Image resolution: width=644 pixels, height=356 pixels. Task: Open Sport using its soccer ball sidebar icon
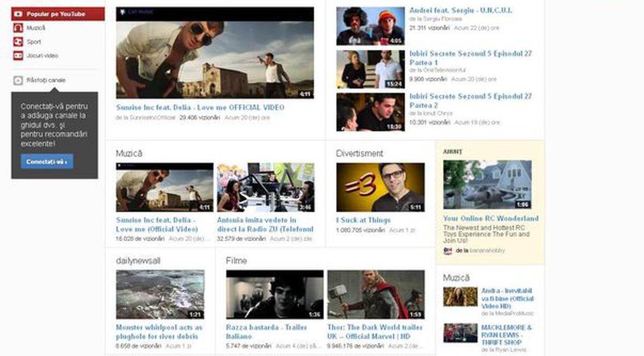pyautogui.click(x=17, y=41)
